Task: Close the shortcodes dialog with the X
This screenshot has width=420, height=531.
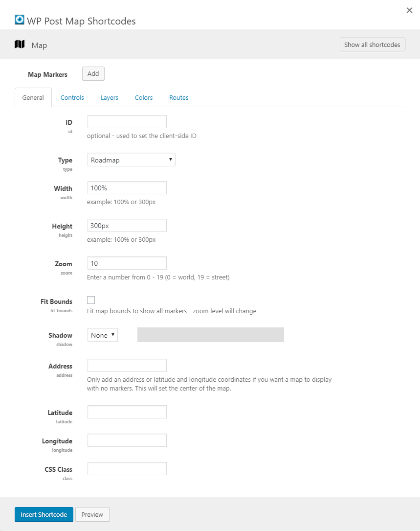Action: [x=409, y=10]
